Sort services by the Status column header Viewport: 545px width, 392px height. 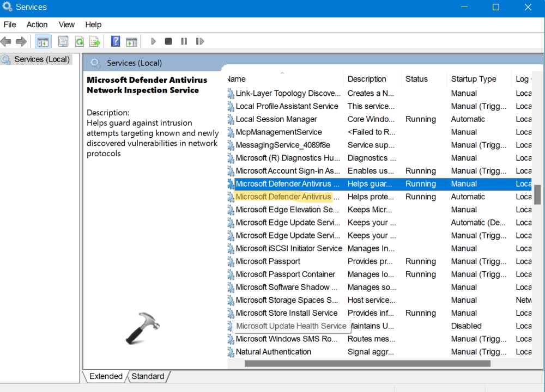click(x=416, y=79)
